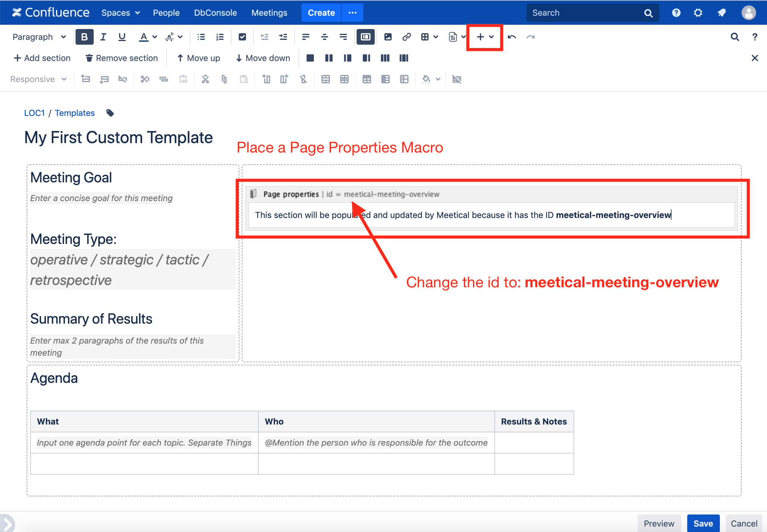Insert table column left
The height and width of the screenshot is (532, 767).
click(266, 79)
